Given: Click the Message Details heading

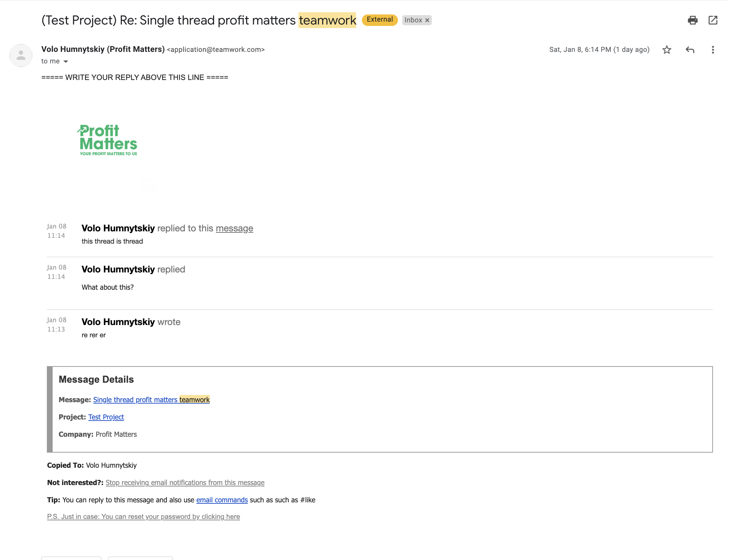Looking at the screenshot, I should (96, 379).
